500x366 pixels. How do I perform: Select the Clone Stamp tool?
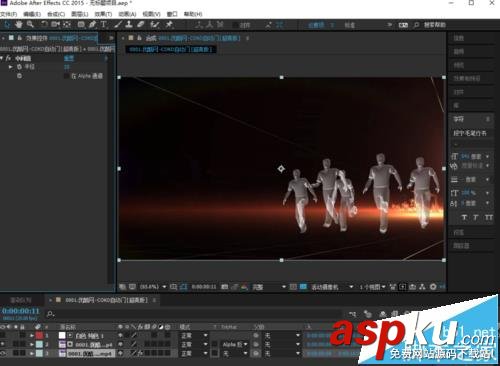(129, 24)
